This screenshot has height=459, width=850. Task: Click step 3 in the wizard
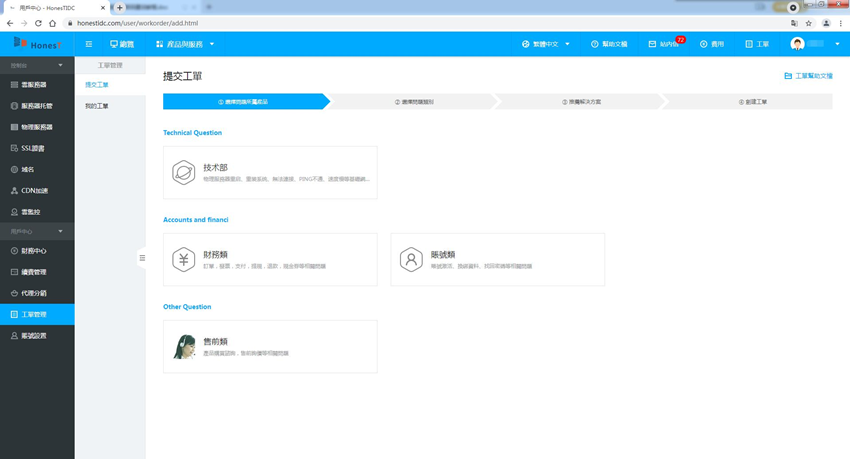coord(581,101)
